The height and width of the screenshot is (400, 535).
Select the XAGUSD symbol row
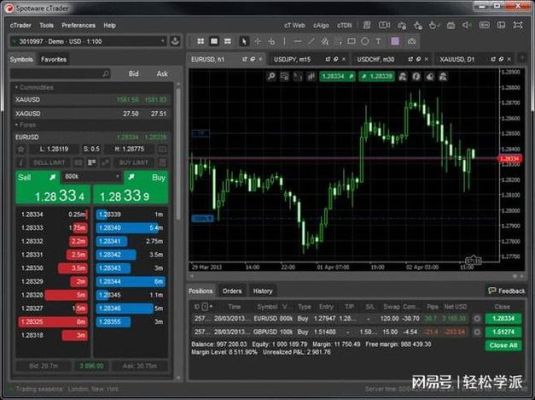(91, 113)
